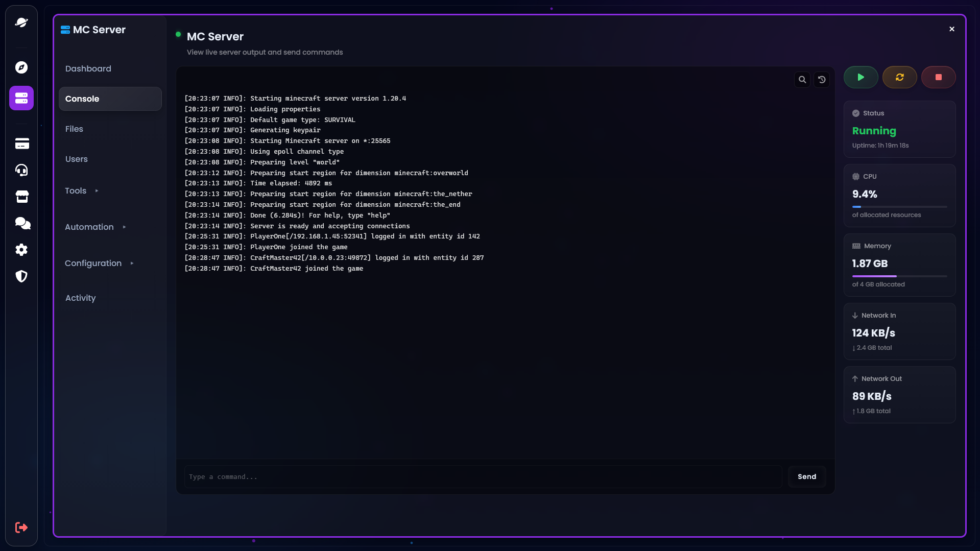The width and height of the screenshot is (980, 551).
Task: Click the logout icon
Action: pos(21,528)
